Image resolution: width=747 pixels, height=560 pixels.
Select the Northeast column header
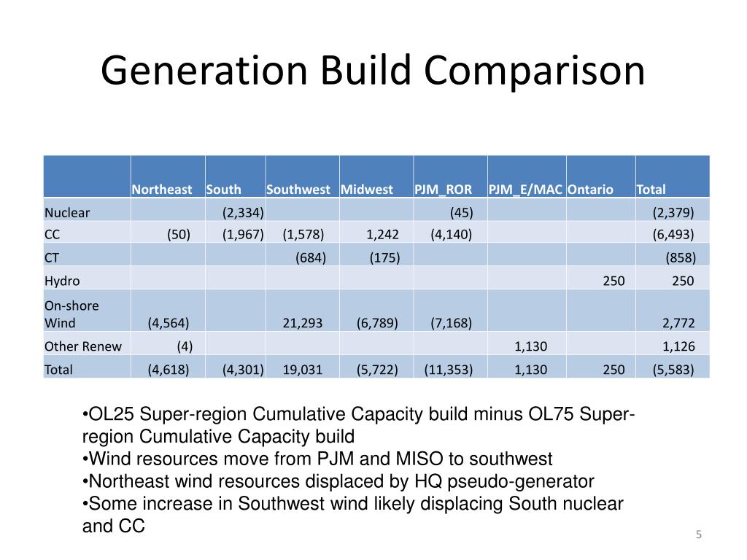coord(162,190)
